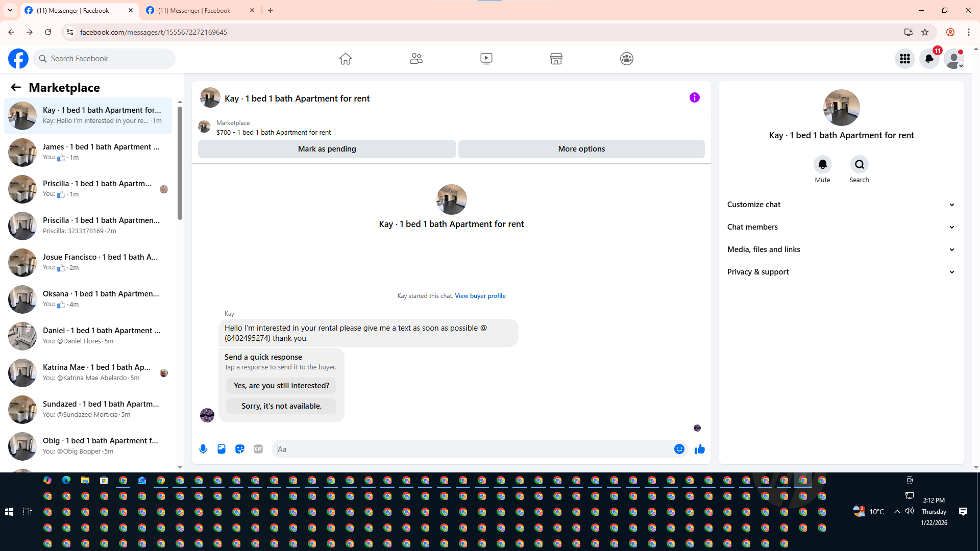Open the notifications bell
The image size is (980, 551).
pyautogui.click(x=929, y=59)
